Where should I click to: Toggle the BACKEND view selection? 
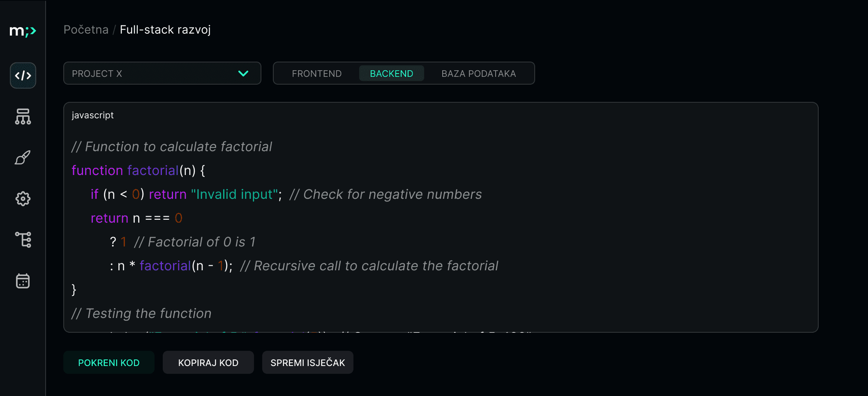pyautogui.click(x=391, y=74)
